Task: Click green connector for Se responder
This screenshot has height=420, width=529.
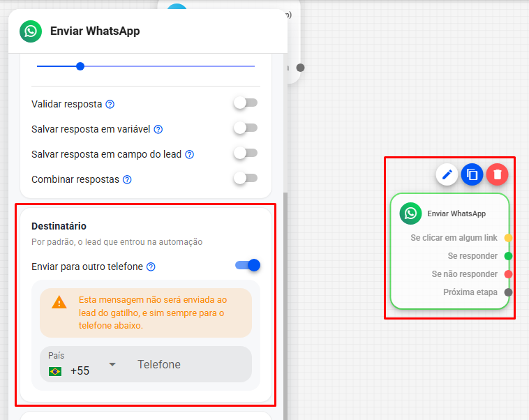Action: [x=508, y=256]
